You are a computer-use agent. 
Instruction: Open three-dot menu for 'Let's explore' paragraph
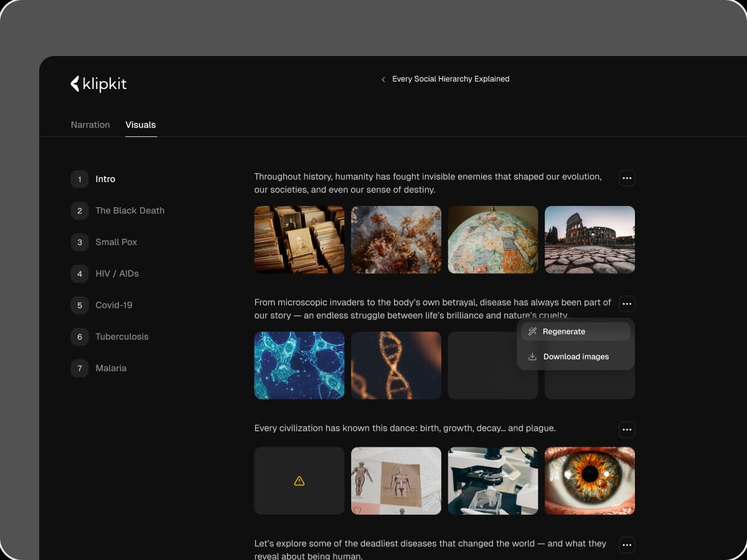[627, 545]
